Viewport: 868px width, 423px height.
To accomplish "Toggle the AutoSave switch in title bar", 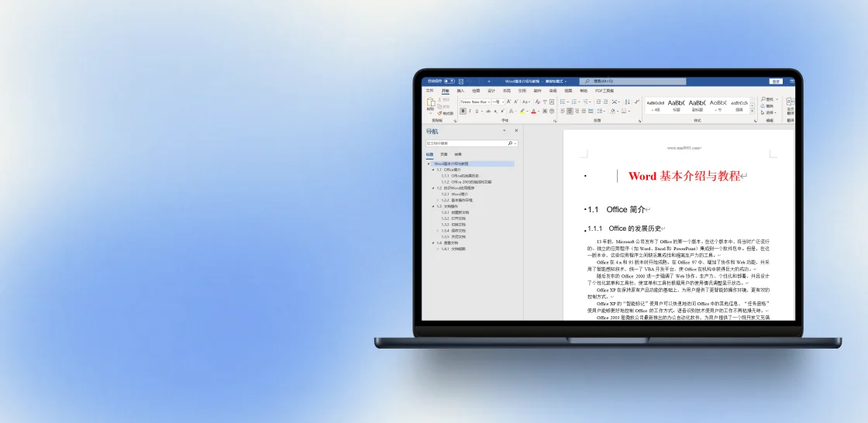I will click(449, 81).
